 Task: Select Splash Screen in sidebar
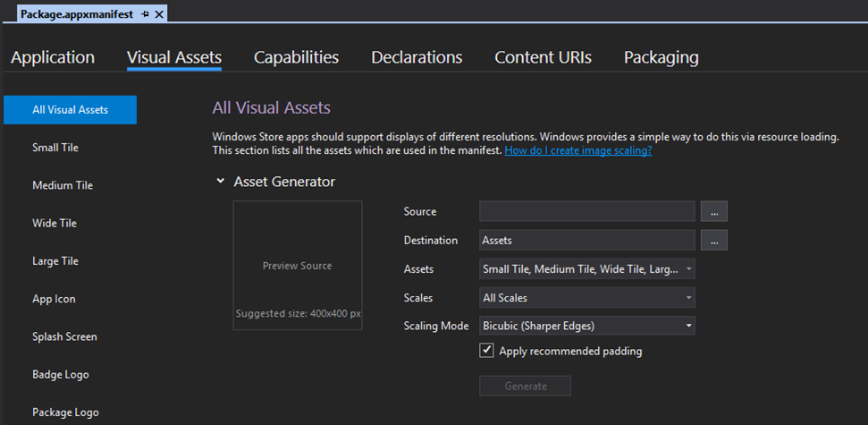pos(64,336)
